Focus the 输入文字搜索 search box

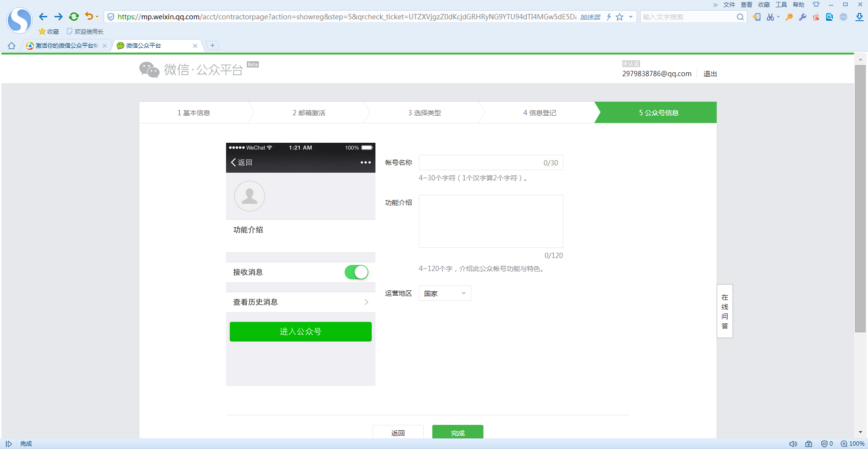(x=687, y=17)
